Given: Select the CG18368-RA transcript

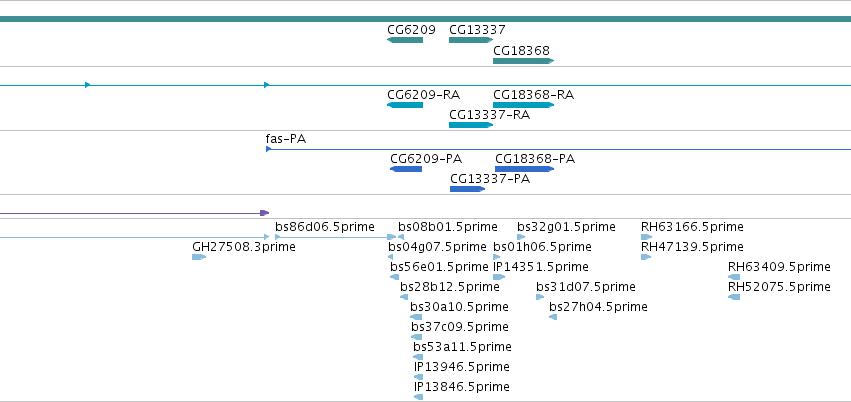Looking at the screenshot, I should (x=523, y=105).
